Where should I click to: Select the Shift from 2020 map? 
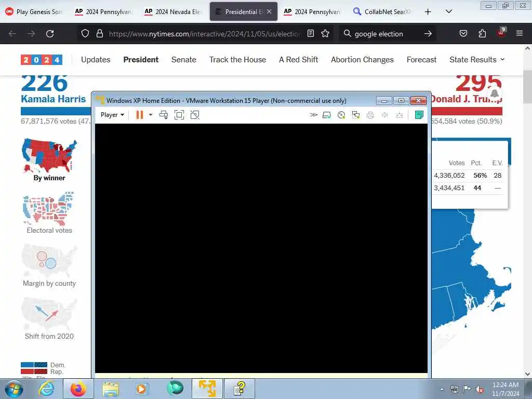pos(49,318)
